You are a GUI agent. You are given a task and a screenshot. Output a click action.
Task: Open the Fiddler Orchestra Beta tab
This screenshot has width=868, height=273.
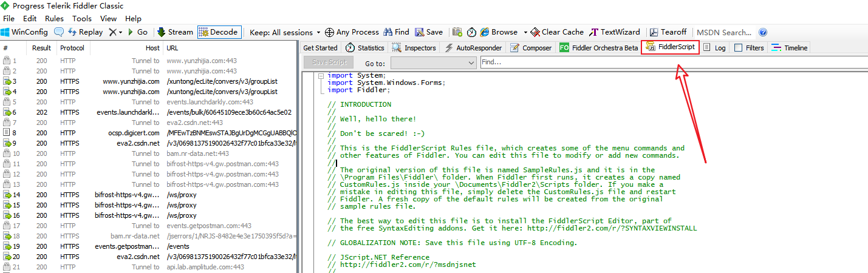coord(598,48)
